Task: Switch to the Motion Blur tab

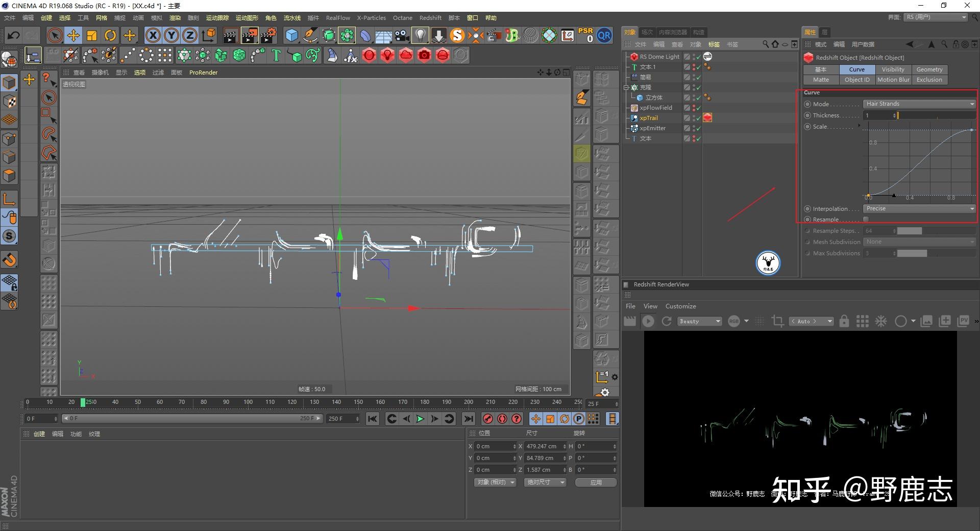Action: coord(893,80)
